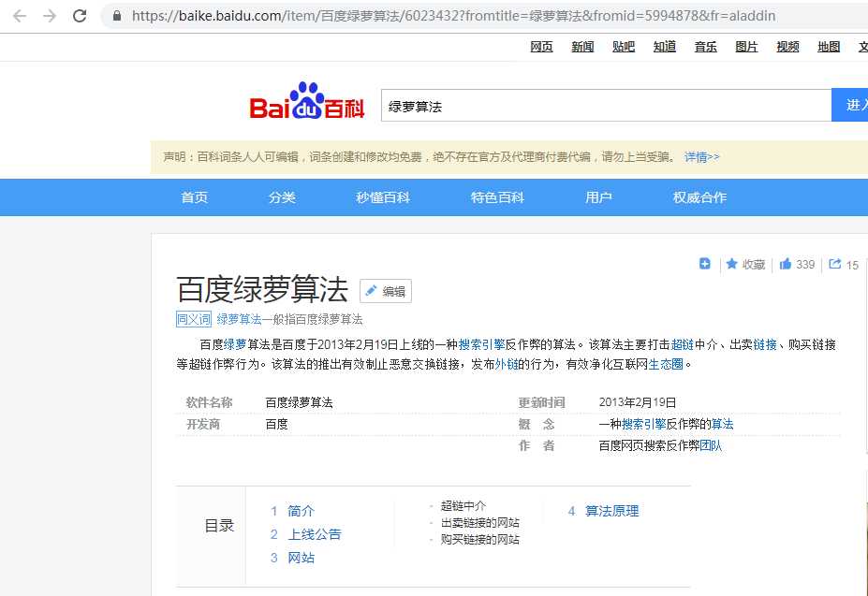The height and width of the screenshot is (596, 868).
Task: Select 首页 tab in blue menu
Action: (195, 197)
